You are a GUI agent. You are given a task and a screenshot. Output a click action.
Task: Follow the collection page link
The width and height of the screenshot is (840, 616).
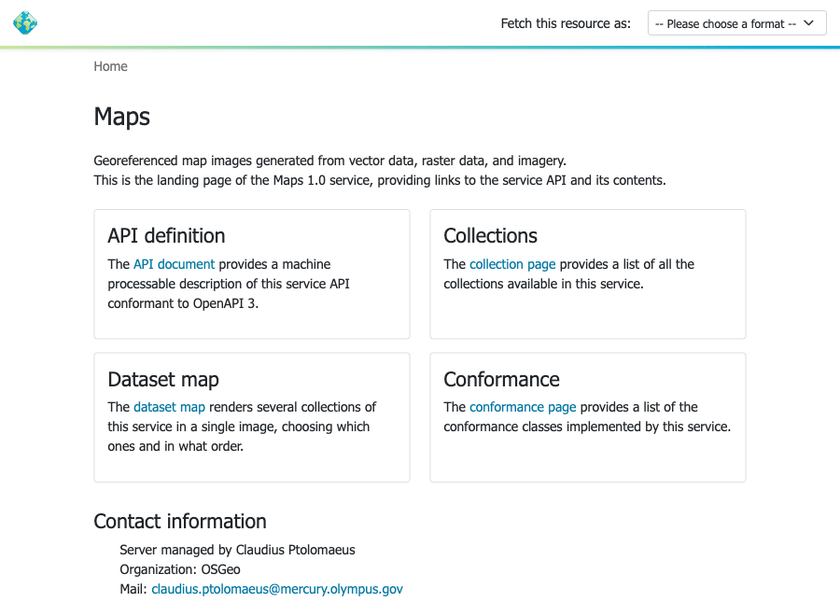coord(512,264)
